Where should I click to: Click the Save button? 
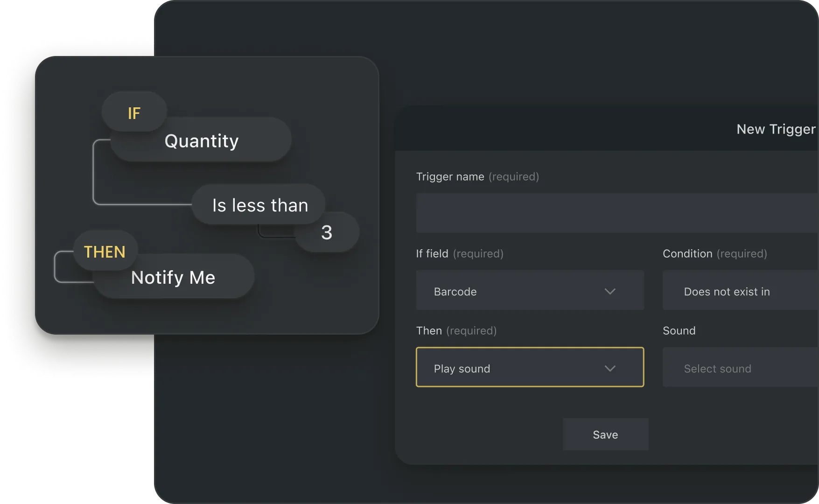(605, 434)
